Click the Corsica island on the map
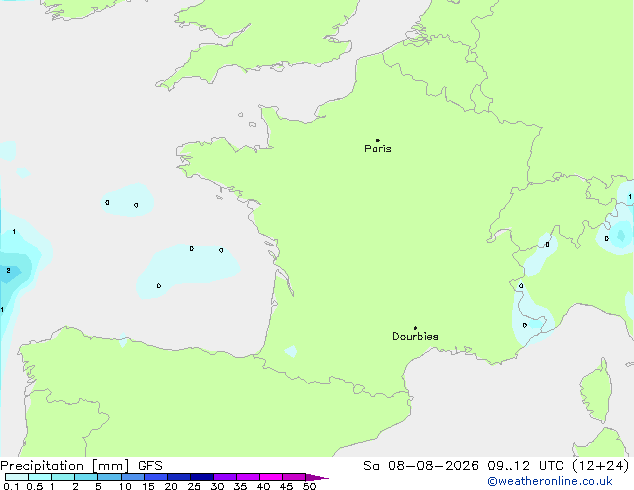The width and height of the screenshot is (634, 490). [596, 390]
